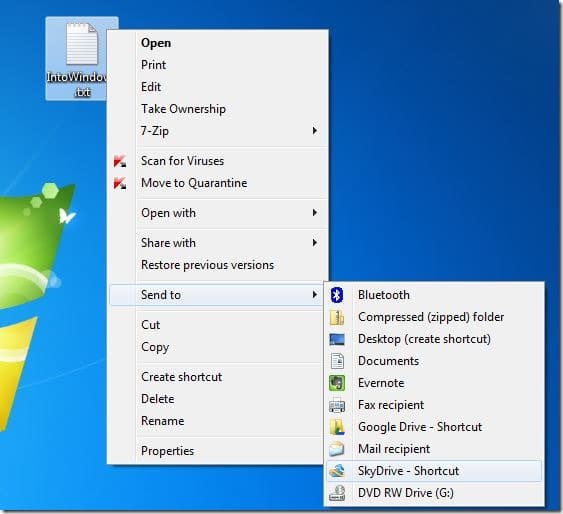Click the Documents page icon
This screenshot has height=514, width=563.
[337, 361]
